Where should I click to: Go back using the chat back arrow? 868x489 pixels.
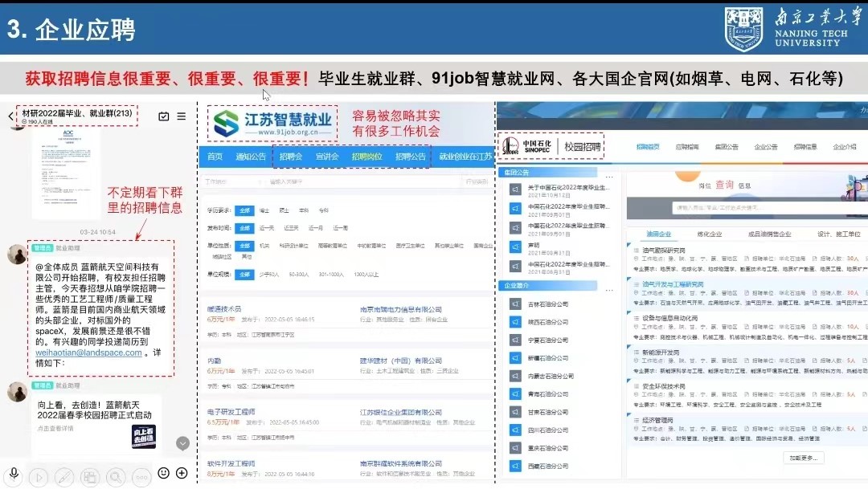[10, 116]
